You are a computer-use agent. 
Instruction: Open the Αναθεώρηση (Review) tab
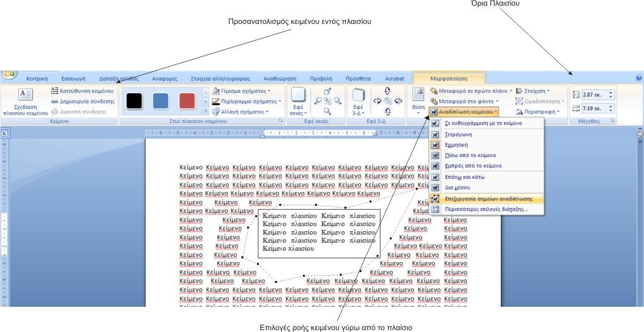pyautogui.click(x=280, y=78)
